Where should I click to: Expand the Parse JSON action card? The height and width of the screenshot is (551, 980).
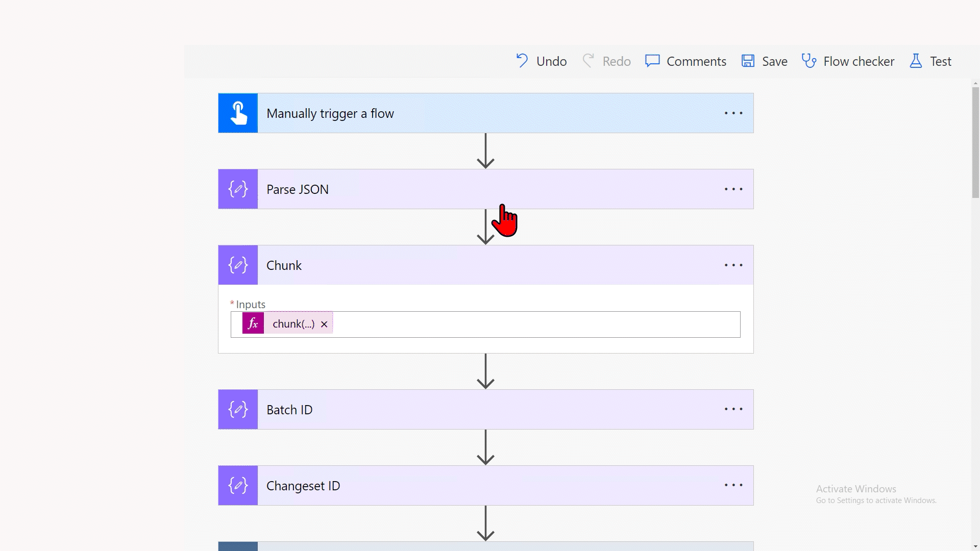[485, 189]
